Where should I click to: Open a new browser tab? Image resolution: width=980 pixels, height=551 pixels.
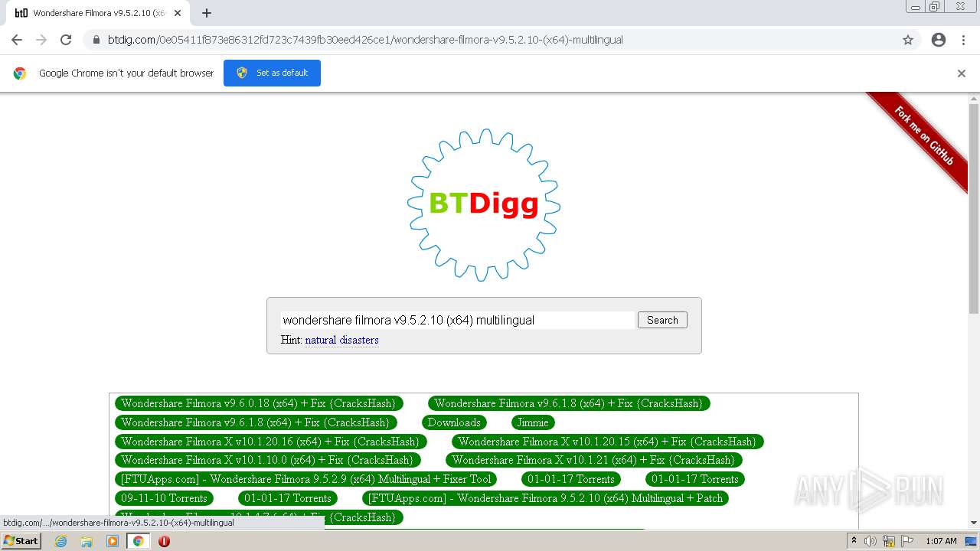(x=207, y=13)
